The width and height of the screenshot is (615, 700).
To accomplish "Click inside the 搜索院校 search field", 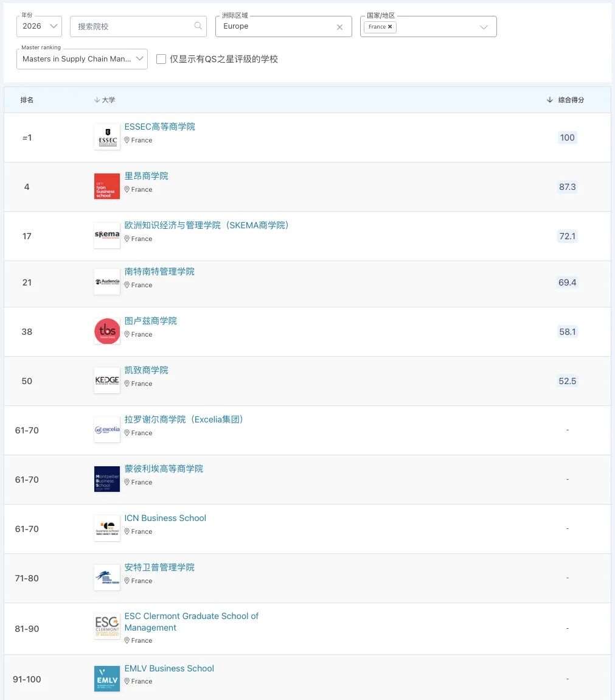I will pos(134,26).
